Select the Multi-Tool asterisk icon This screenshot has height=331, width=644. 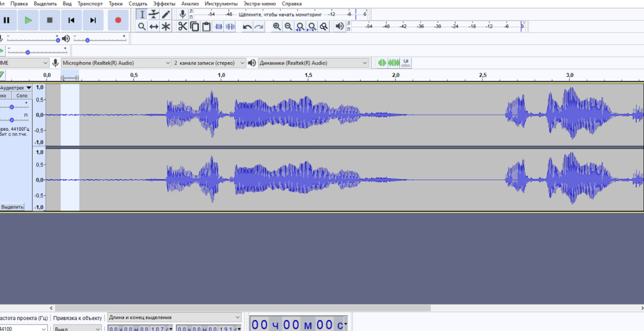click(x=166, y=27)
